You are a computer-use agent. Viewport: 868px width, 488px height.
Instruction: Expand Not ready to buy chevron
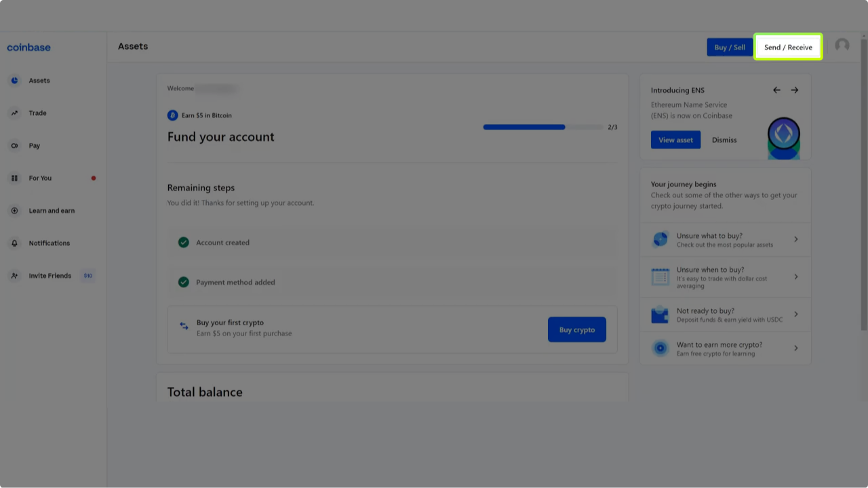(x=796, y=314)
